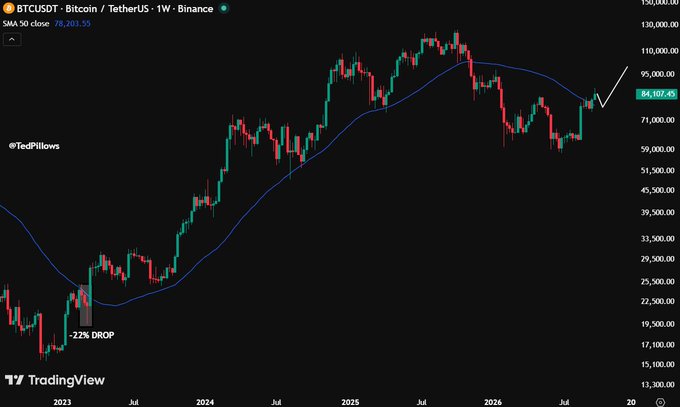Click the 13,300.00 price scale label
This screenshot has height=407, width=680.
pos(659,384)
